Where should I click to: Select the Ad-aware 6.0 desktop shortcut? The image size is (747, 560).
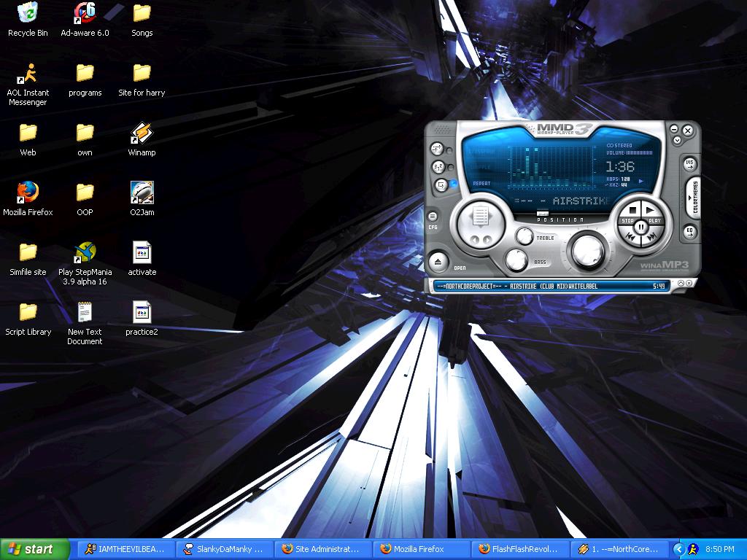(85, 19)
